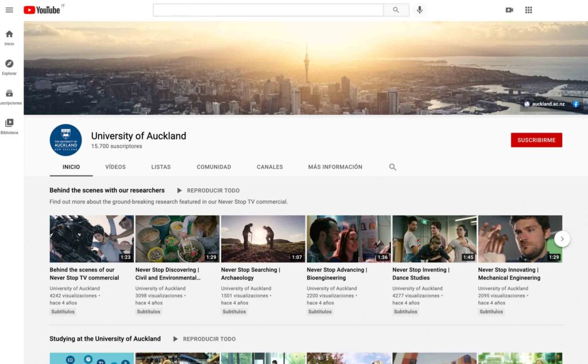
Task: Click the Find out more section description
Action: 169,202
